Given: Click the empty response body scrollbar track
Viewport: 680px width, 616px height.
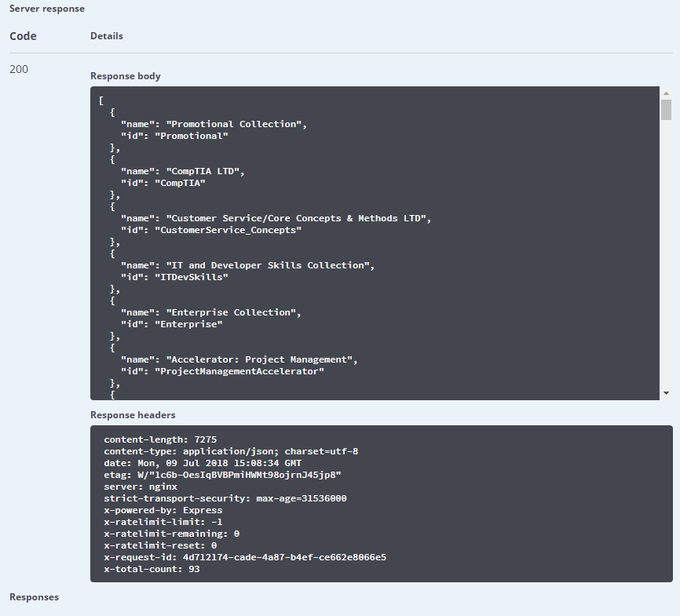Looking at the screenshot, I should 666,251.
